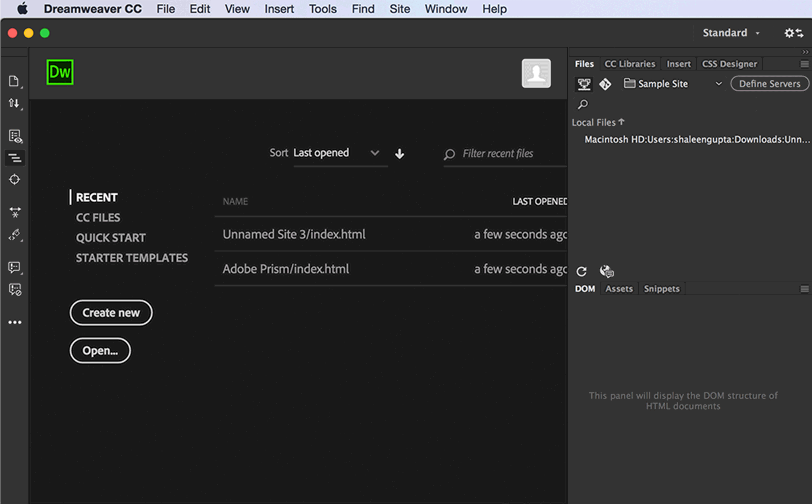Click the connect to remote server icon
Image resolution: width=812 pixels, height=504 pixels.
584,84
